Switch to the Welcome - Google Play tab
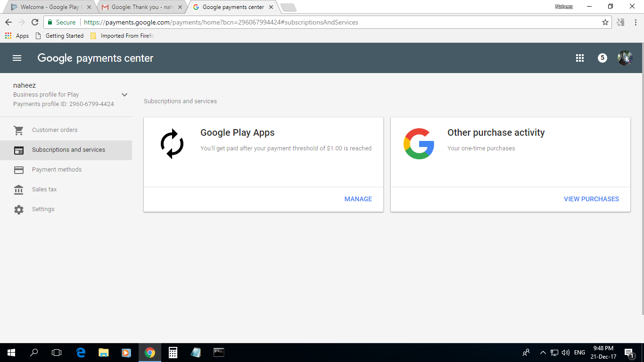 pos(50,7)
